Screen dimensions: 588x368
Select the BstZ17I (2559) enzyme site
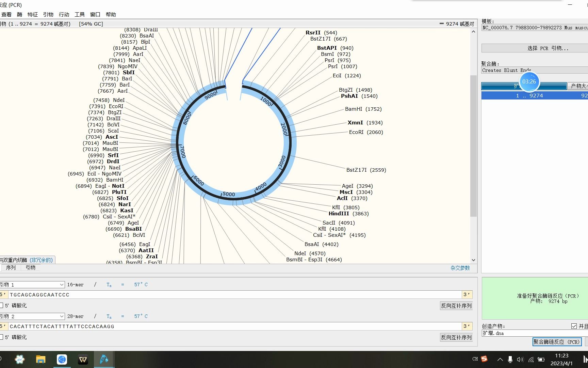[366, 170]
